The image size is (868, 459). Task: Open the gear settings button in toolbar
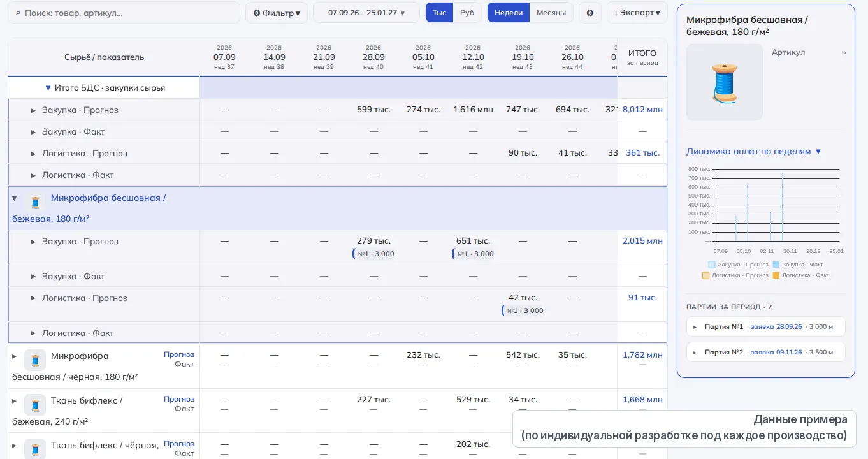[x=590, y=13]
